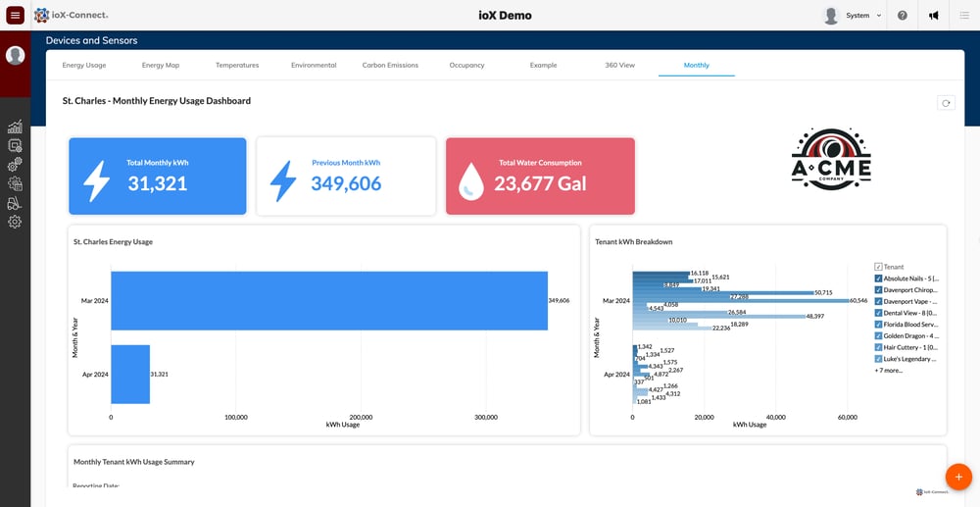Click the 'Tenant kWh Breakdown' chart title

click(634, 242)
